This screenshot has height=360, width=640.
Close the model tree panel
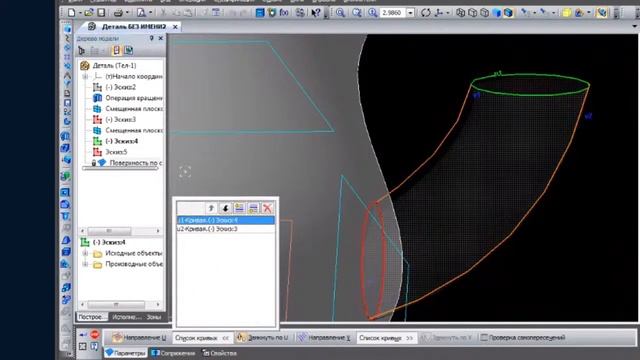(x=160, y=38)
